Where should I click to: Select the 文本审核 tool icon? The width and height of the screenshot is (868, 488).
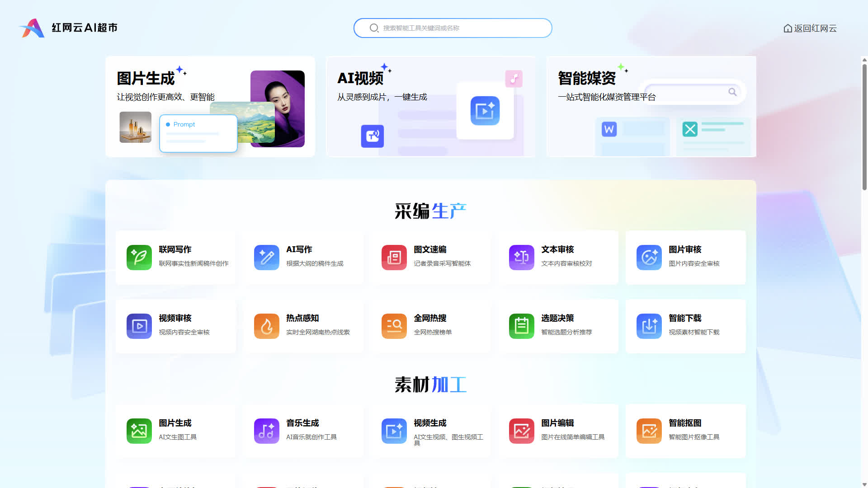coord(521,258)
